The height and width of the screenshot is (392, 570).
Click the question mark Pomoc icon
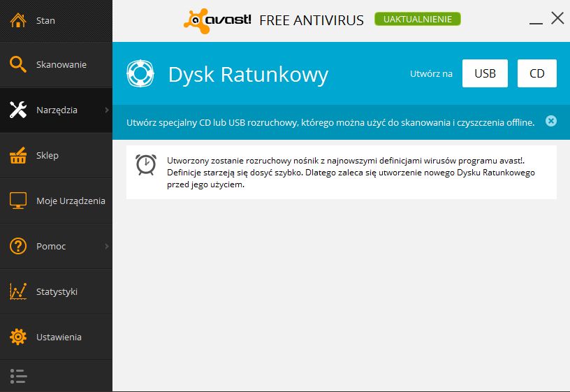coord(18,246)
